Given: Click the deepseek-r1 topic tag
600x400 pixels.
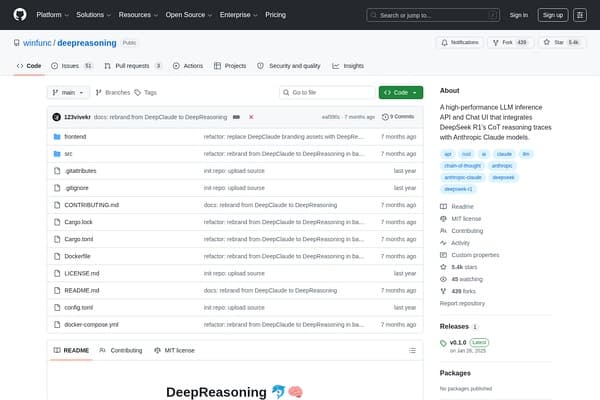Looking at the screenshot, I should 458,189.
